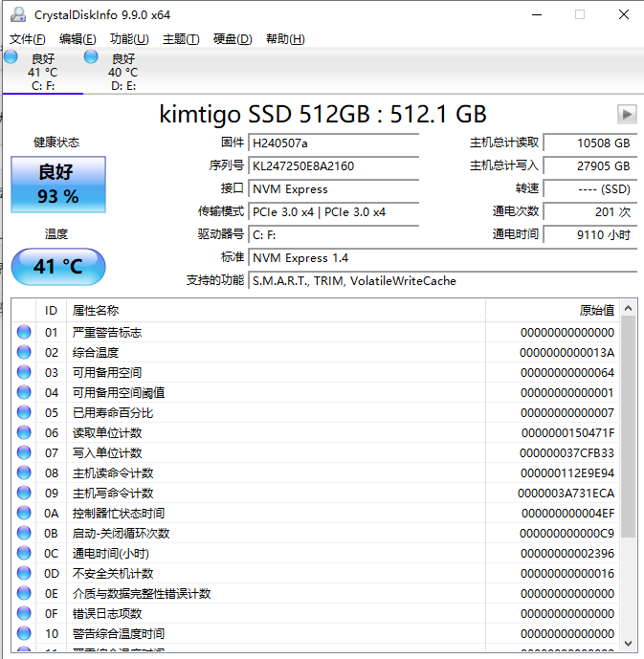Switch to the 良好 41 °C C: F: disk tab
644x659 pixels.
click(x=43, y=72)
